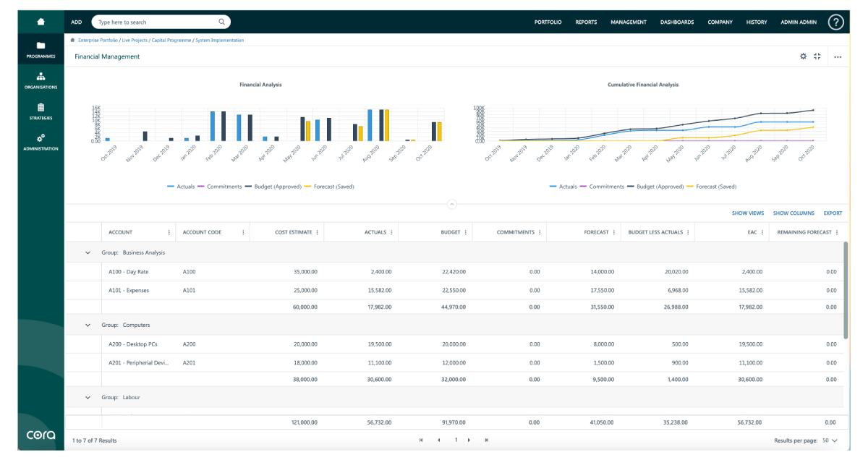Viewport: 868px width, 460px height.
Task: Open the Results per page dropdown
Action: coord(830,440)
